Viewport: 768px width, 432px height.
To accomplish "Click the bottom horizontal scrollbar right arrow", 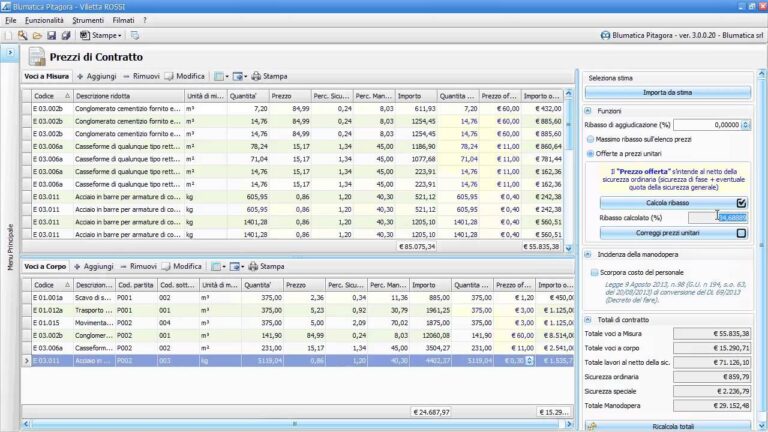I will point(569,424).
